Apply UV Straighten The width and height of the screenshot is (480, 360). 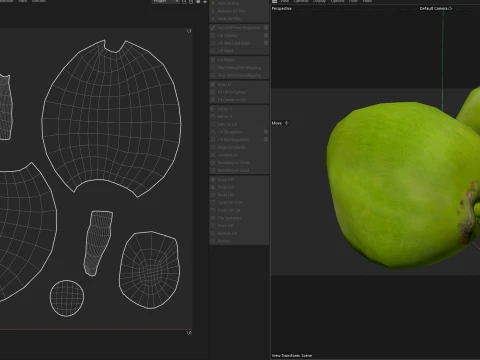coord(236,132)
